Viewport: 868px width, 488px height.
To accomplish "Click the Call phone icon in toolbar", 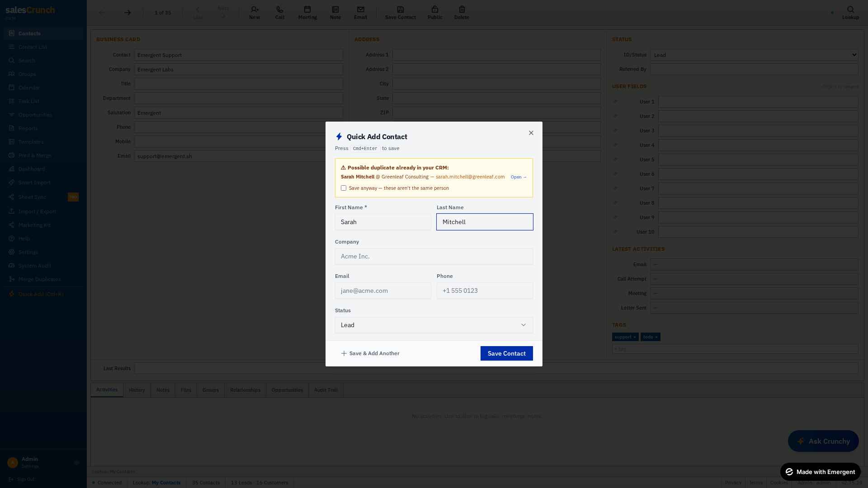I will click(280, 13).
